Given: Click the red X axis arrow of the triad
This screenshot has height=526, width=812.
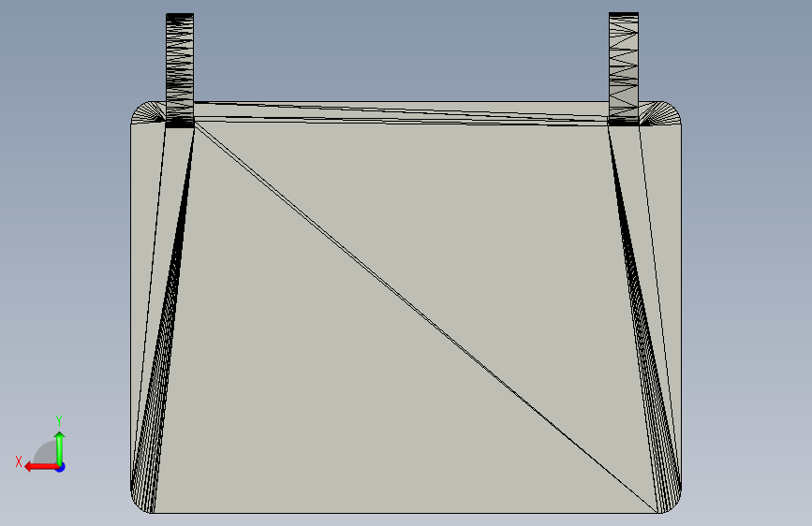Looking at the screenshot, I should [41, 467].
